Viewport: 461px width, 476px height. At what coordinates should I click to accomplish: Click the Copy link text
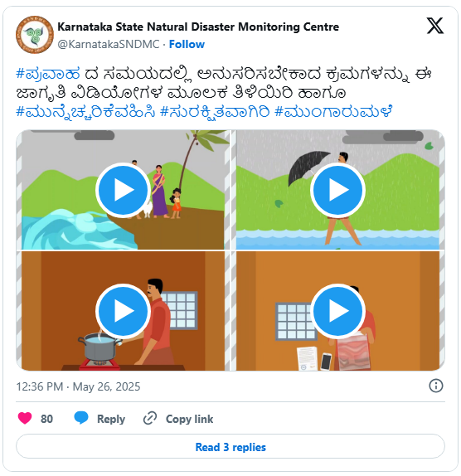coord(189,419)
